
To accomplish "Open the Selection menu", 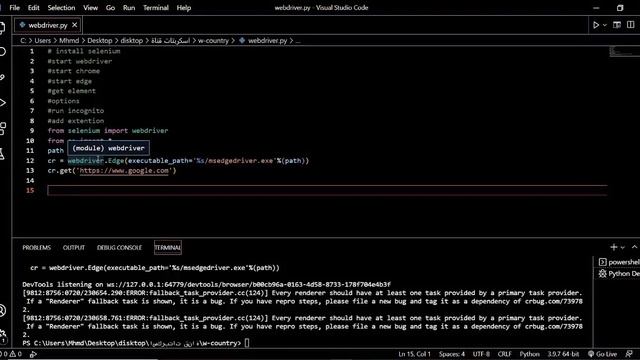I will tap(61, 7).
